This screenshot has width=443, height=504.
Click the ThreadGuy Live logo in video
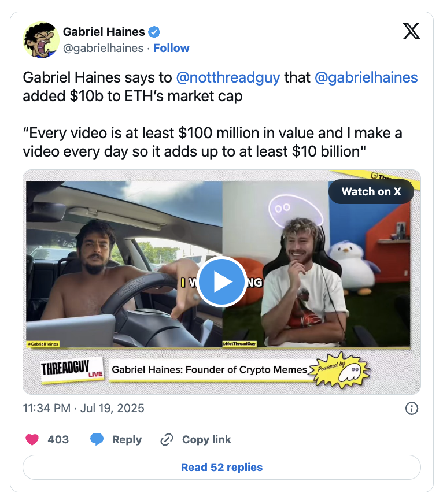coord(72,370)
